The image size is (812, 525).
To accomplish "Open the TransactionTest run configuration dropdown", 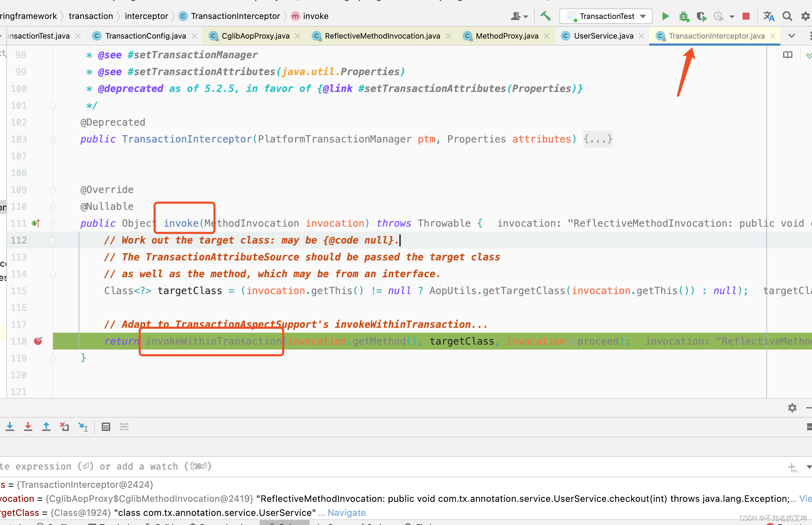I will point(606,16).
